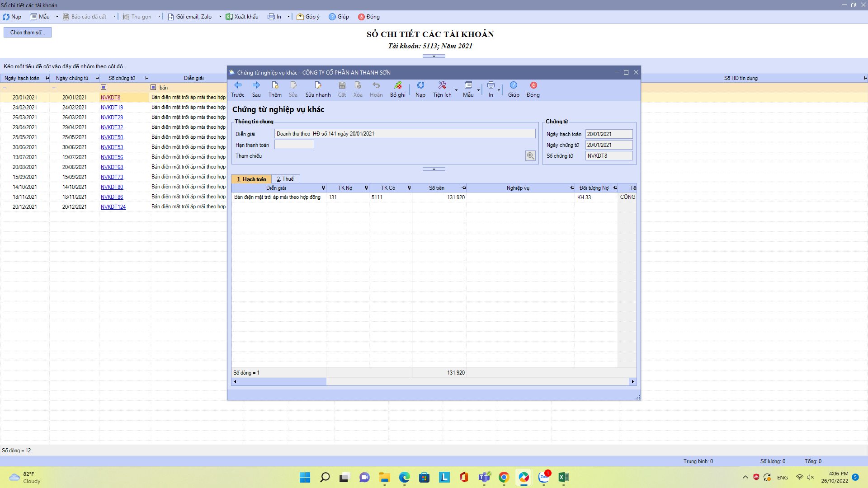This screenshot has width=868, height=488.
Task: Collapse the Thông tin chung panel arrow
Action: click(x=434, y=169)
